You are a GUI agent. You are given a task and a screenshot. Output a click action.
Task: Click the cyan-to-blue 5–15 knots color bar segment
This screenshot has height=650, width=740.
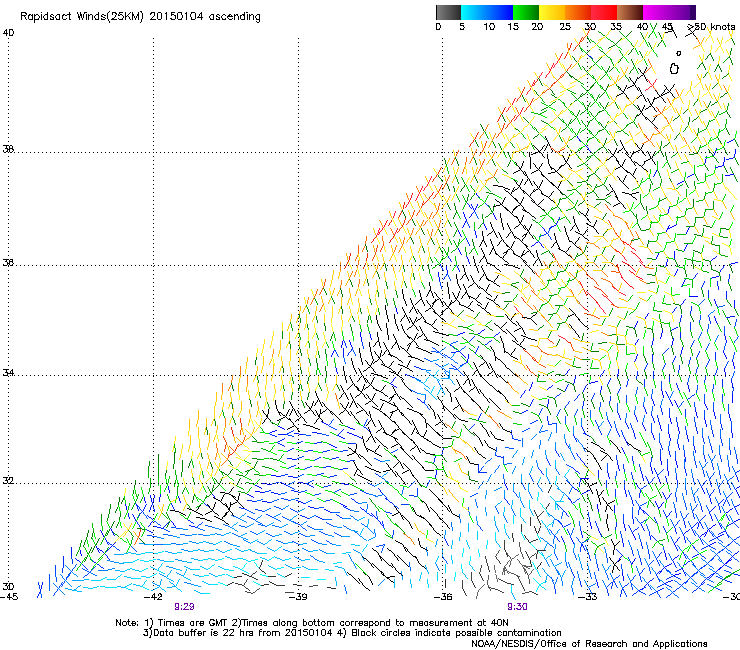(487, 12)
